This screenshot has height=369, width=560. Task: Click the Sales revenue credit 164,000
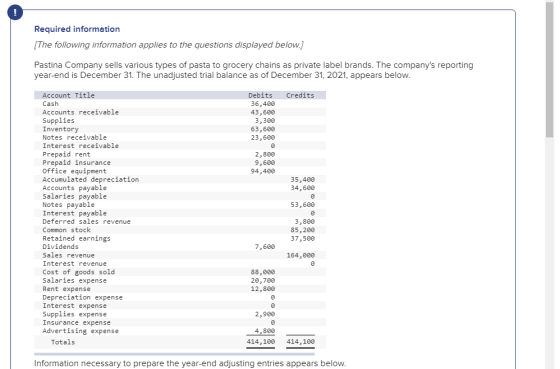click(x=301, y=255)
